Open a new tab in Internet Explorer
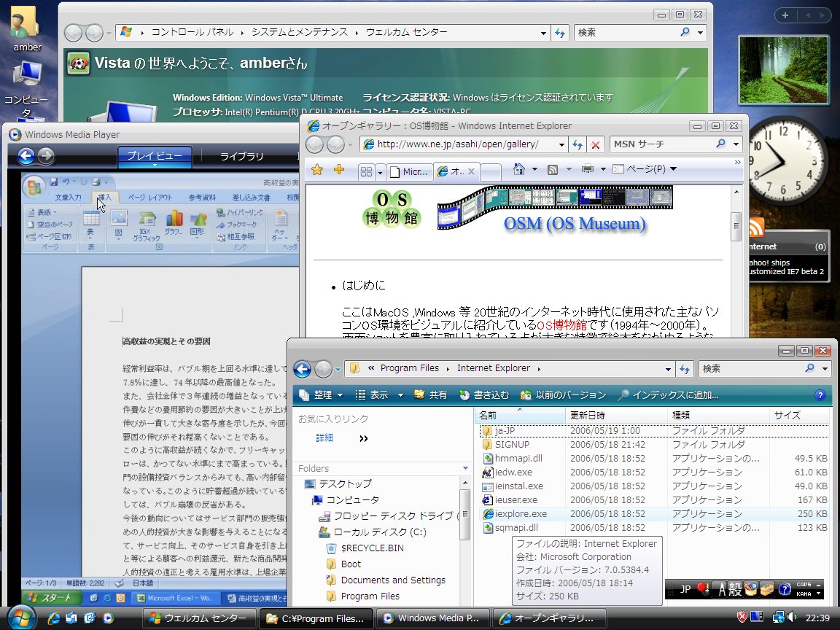This screenshot has width=840, height=630. [490, 172]
